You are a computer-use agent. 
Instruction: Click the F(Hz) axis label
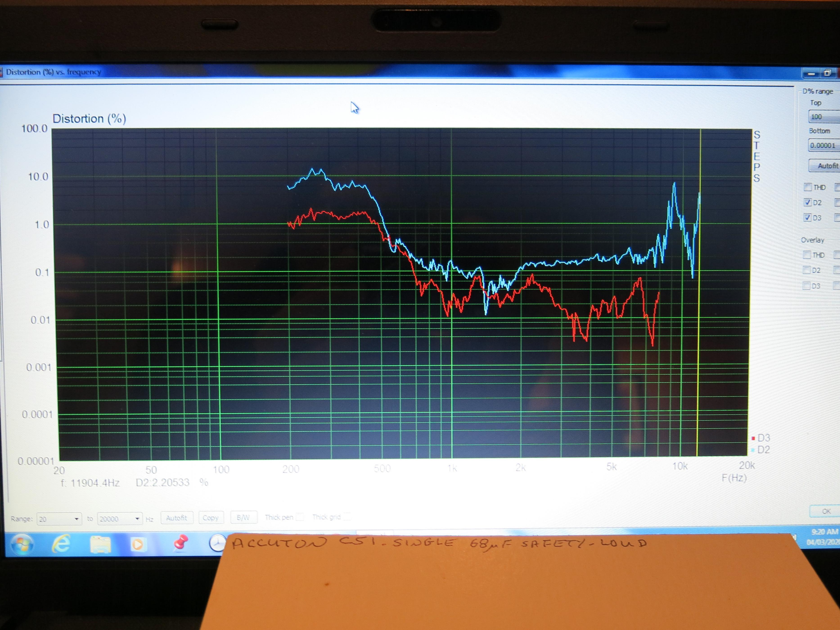coord(734,478)
